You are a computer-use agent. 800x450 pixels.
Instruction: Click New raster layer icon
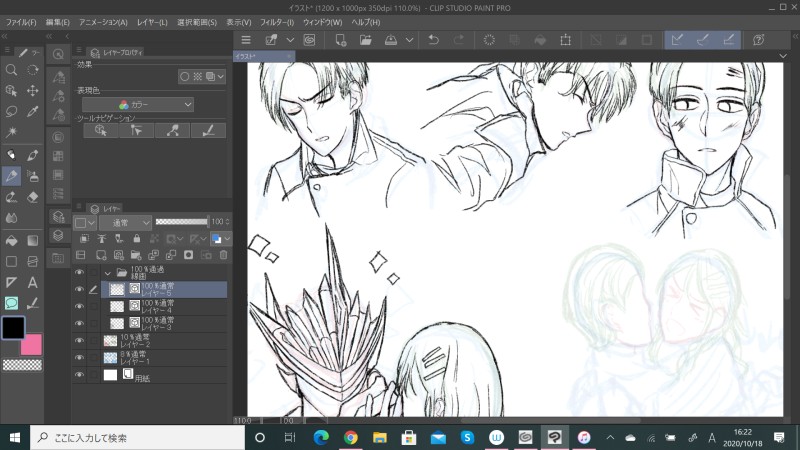[101, 255]
